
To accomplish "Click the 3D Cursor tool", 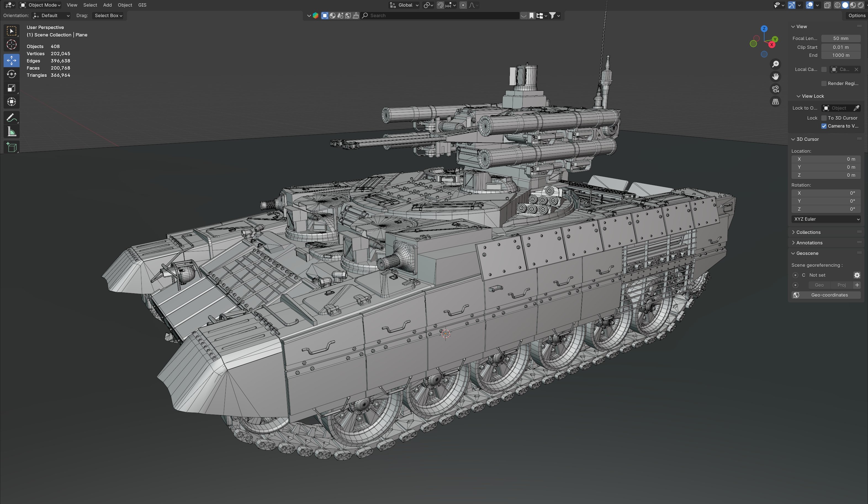I will 11,45.
